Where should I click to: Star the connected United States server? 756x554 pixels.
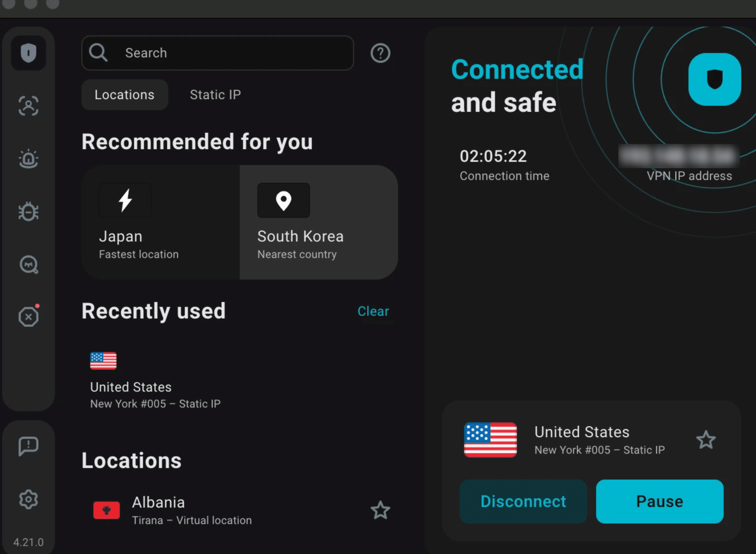pos(706,440)
